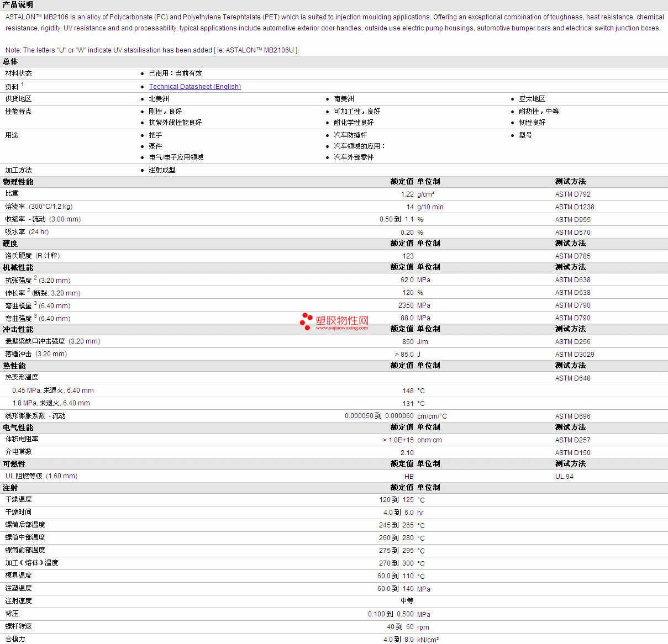Click UL 94 flammability method
This screenshot has width=668, height=644.
[x=564, y=477]
